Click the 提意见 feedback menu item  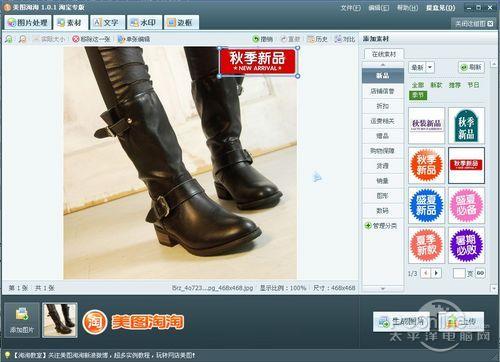pos(440,8)
